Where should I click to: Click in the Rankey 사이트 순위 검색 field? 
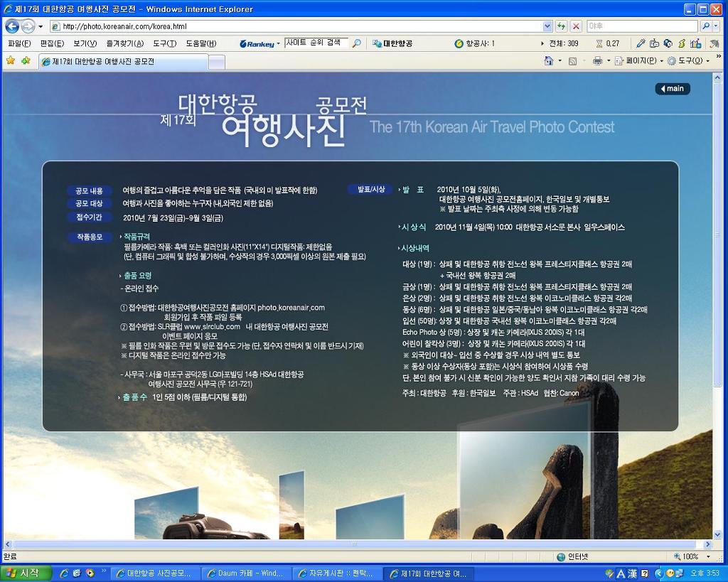tap(316, 43)
